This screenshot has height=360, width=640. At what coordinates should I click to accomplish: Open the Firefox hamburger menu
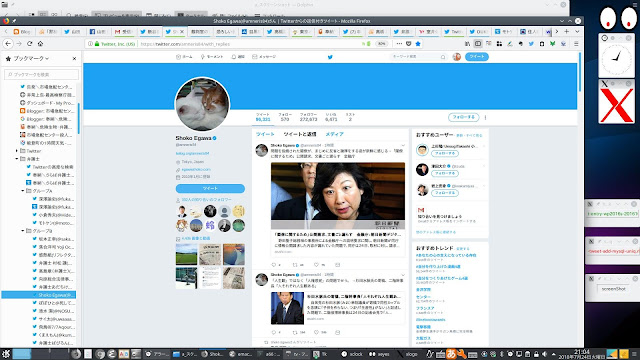[x=576, y=44]
